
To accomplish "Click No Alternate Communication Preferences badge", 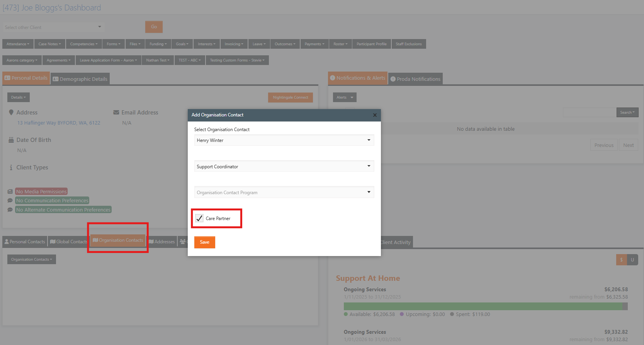I will tap(63, 210).
